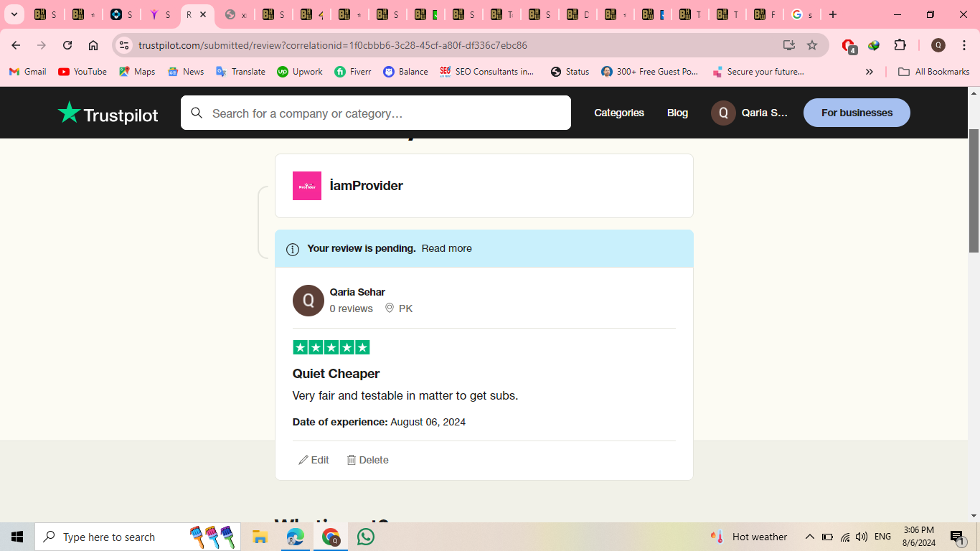Click the Quiet Cheaper review title
980x551 pixels.
(x=336, y=374)
